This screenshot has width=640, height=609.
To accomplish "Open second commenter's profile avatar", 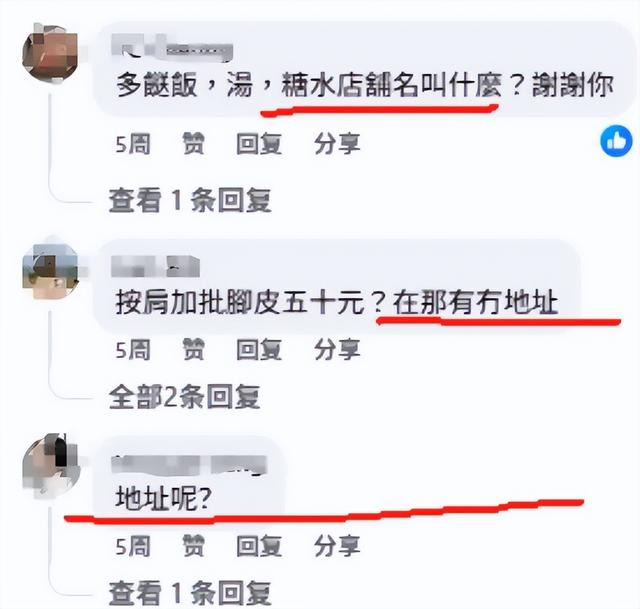I will 50,271.
